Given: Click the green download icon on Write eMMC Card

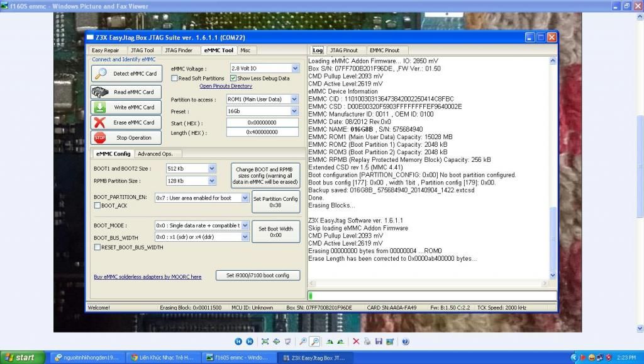Looking at the screenshot, I should point(100,107).
